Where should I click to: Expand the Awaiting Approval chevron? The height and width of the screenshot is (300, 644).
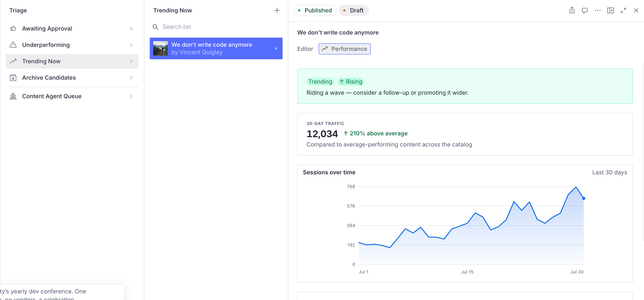click(131, 29)
